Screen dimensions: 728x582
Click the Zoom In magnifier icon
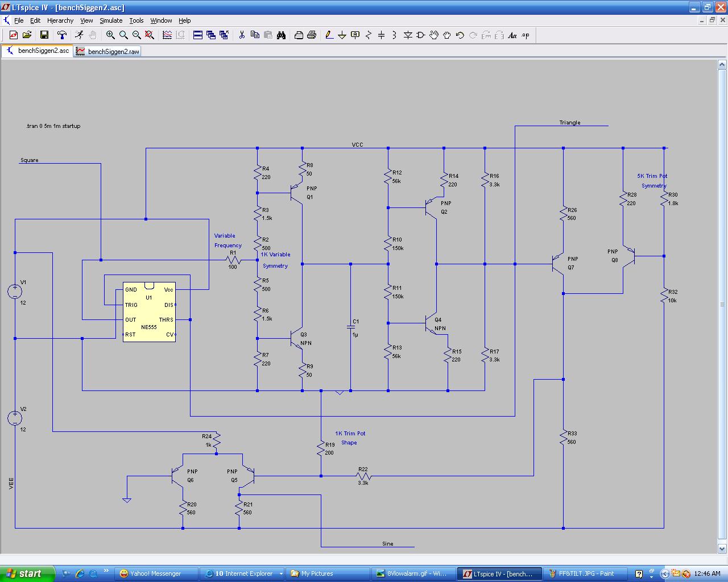[x=110, y=35]
